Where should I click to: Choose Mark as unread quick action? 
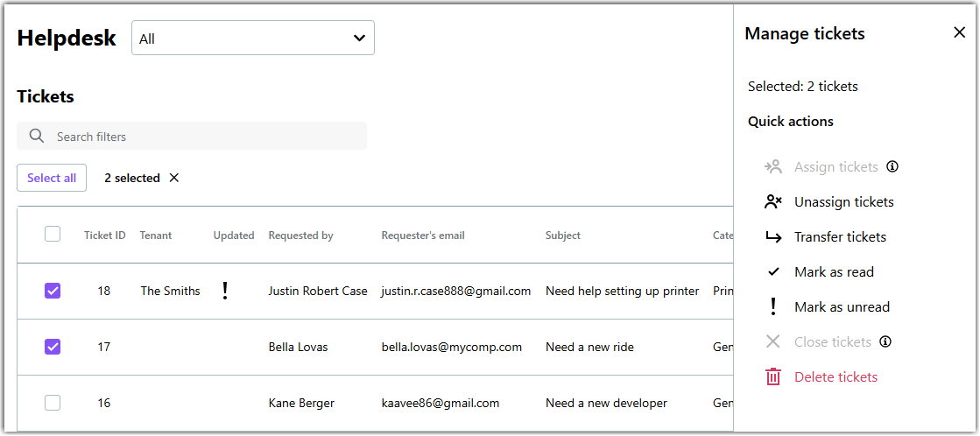click(842, 306)
